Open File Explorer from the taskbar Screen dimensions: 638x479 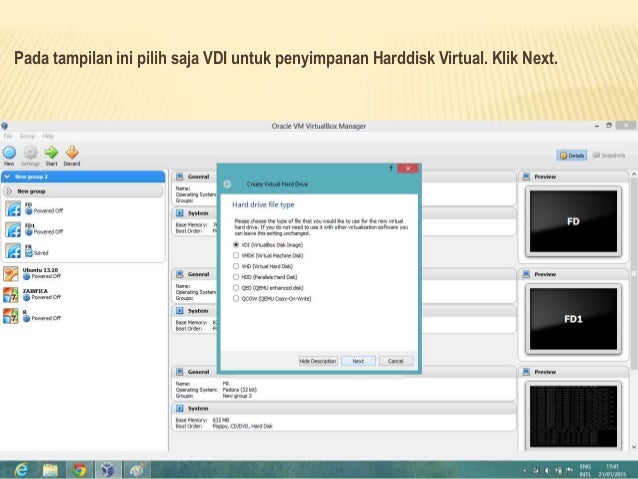point(50,470)
